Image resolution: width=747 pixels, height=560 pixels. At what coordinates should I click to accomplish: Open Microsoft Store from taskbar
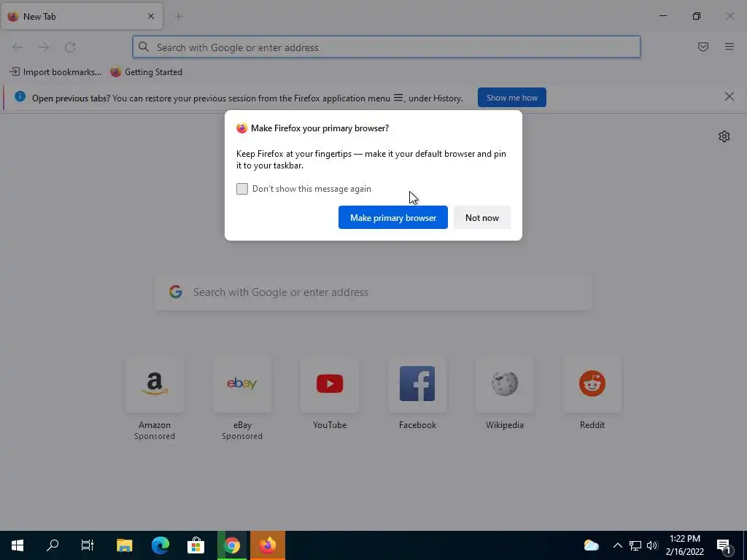tap(196, 545)
